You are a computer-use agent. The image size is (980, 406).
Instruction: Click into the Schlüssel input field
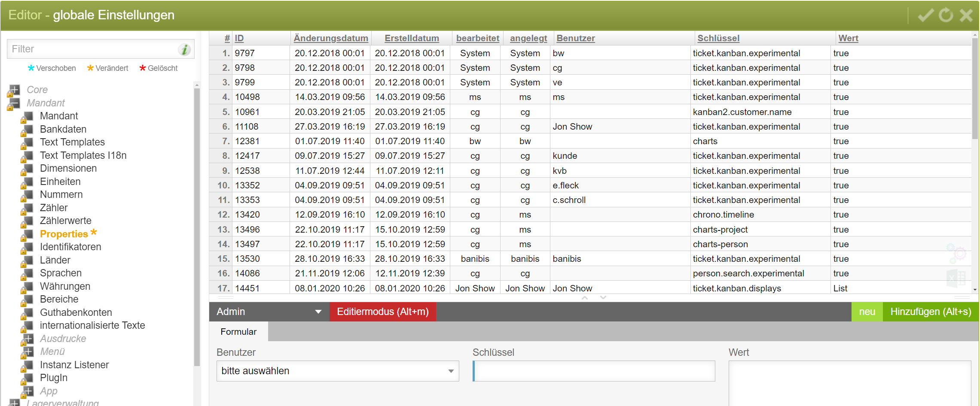click(594, 371)
